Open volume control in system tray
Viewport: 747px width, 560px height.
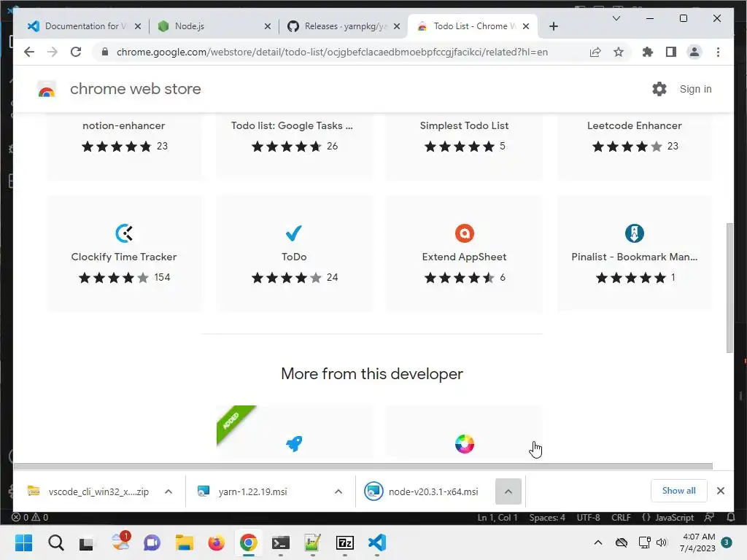pos(661,542)
